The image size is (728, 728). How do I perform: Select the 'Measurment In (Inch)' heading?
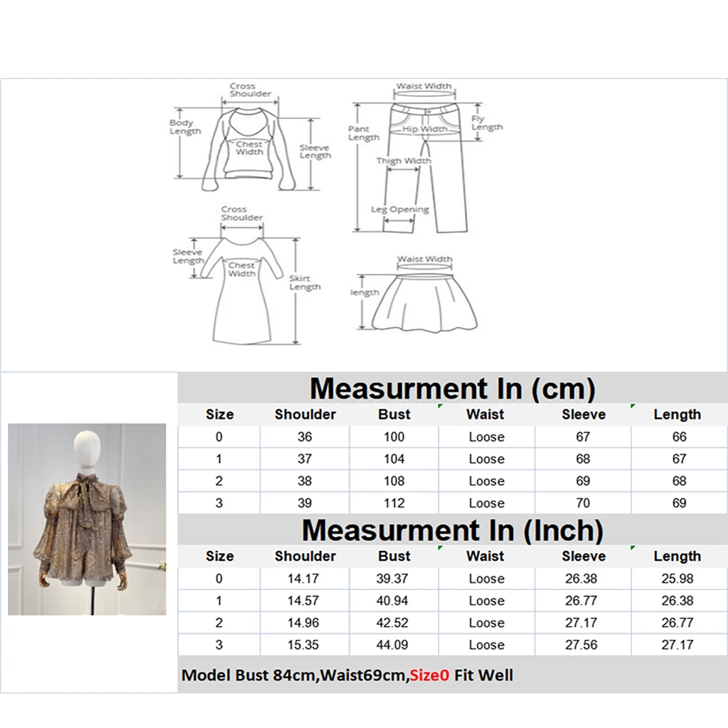[452, 530]
